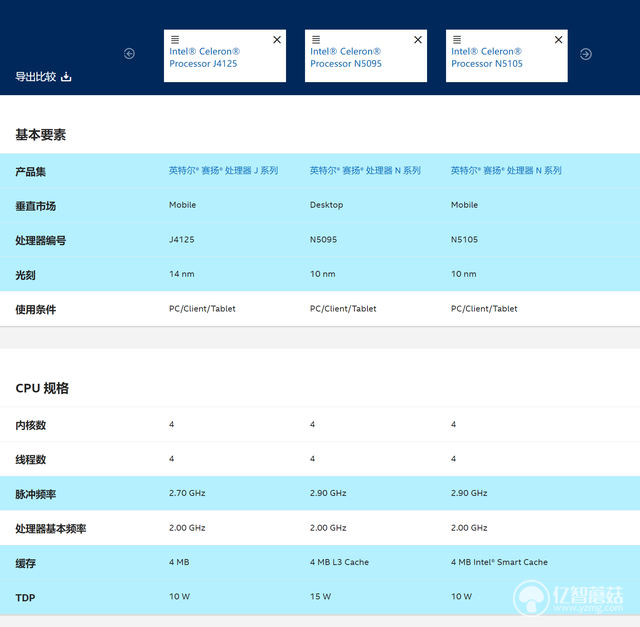Select the 光刻 row label
Image resolution: width=640 pixels, height=627 pixels.
(x=25, y=275)
